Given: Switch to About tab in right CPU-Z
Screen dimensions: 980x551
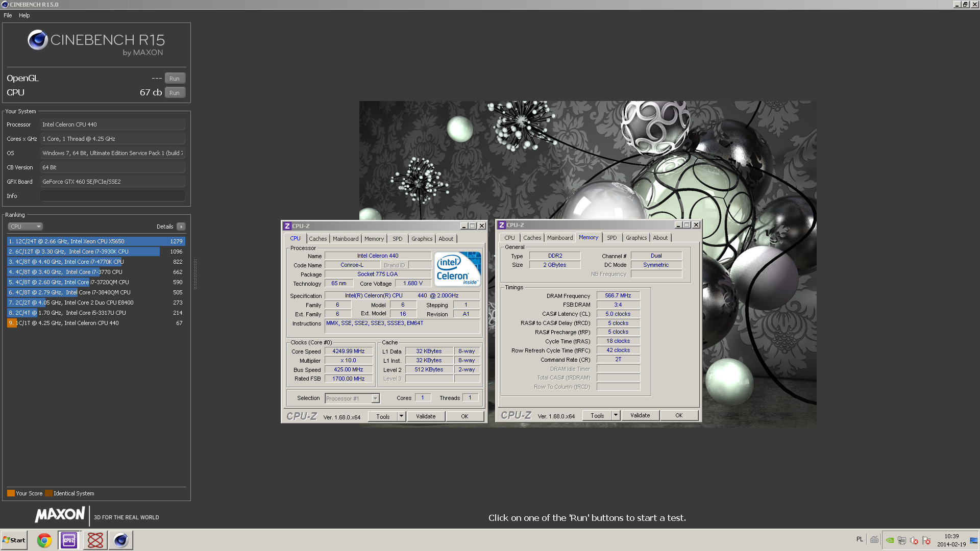Looking at the screenshot, I should [660, 238].
